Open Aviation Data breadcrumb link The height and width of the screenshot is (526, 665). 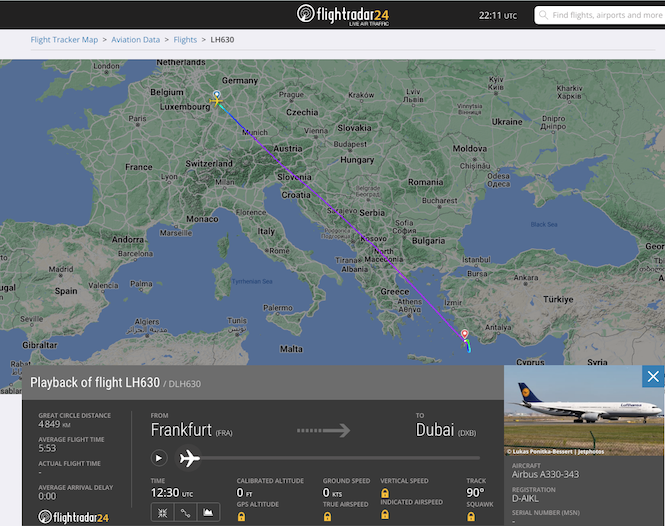(136, 39)
